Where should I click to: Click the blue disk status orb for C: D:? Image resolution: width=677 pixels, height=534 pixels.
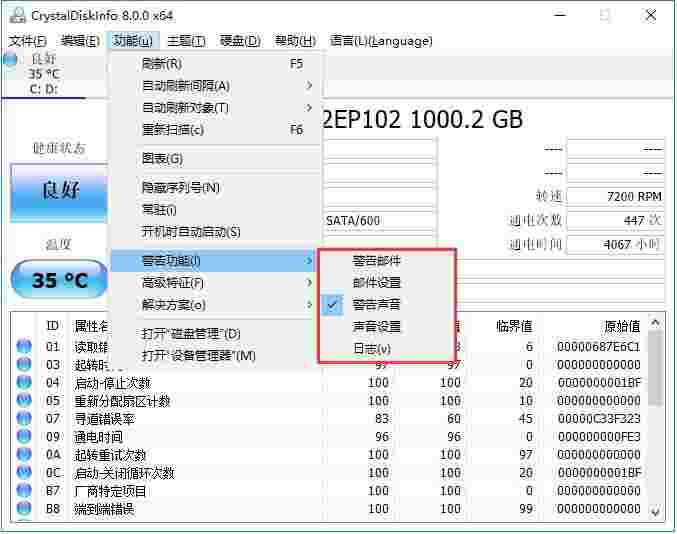coord(9,59)
